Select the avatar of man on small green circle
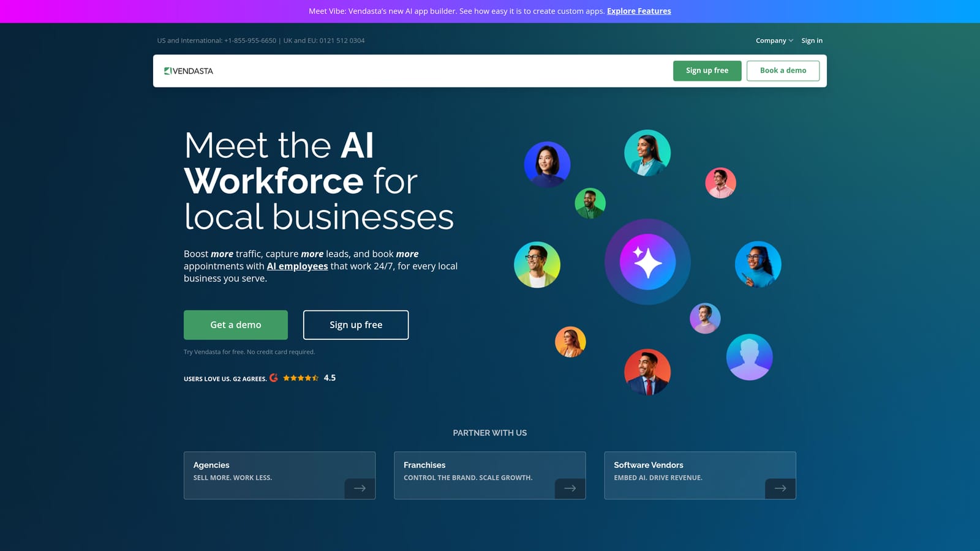The image size is (980, 551). (590, 203)
